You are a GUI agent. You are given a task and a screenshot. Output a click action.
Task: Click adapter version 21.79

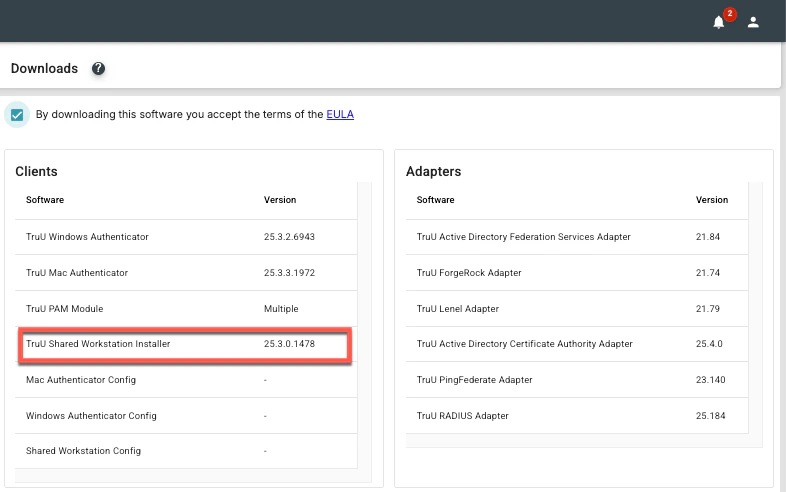click(x=707, y=309)
